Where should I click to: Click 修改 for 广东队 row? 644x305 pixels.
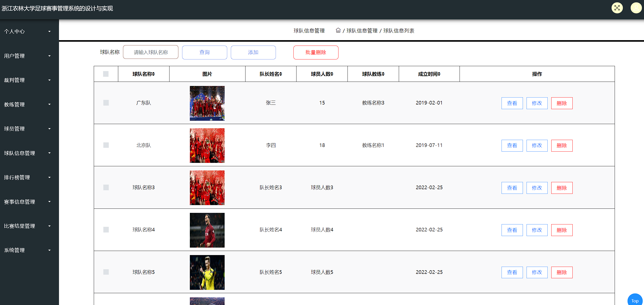point(537,103)
